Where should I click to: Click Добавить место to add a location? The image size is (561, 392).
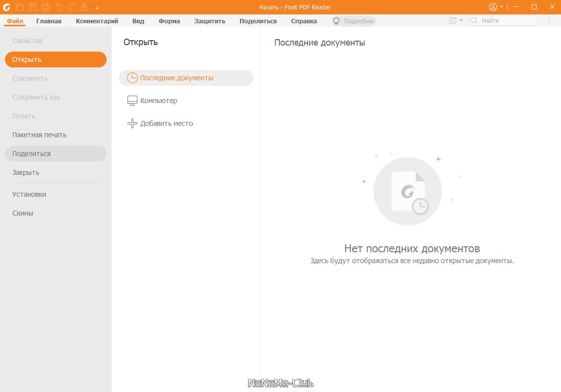pos(166,123)
